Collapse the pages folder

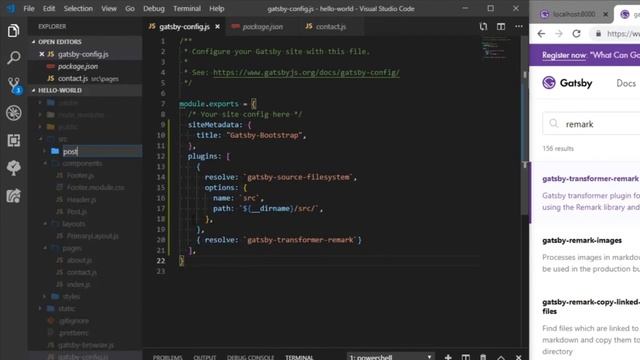(x=45, y=248)
